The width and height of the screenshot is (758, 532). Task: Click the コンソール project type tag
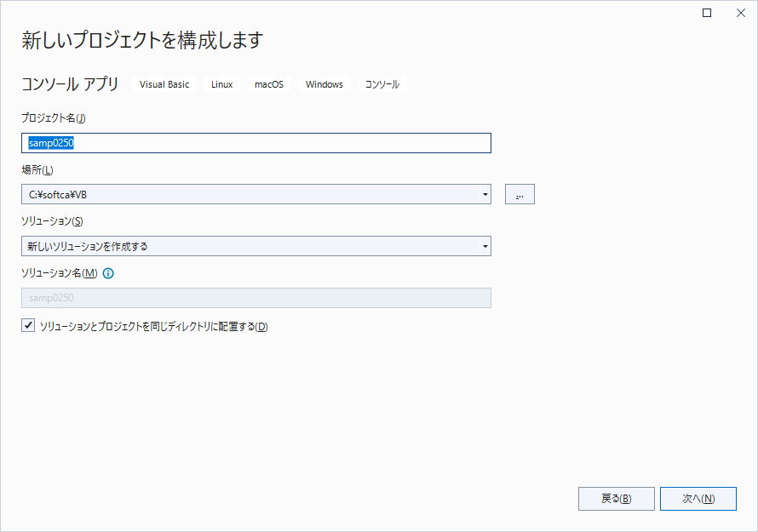[x=382, y=84]
